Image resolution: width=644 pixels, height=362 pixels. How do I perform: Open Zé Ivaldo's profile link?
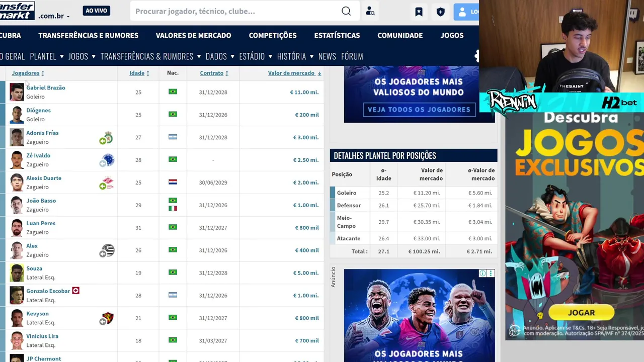point(38,155)
